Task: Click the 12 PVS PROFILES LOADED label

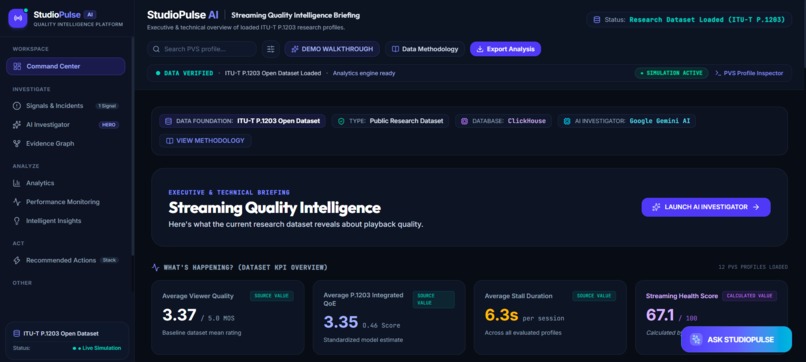Action: pos(753,268)
